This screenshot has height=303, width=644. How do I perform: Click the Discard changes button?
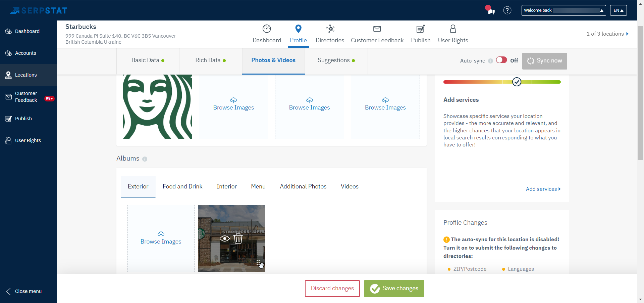point(332,289)
